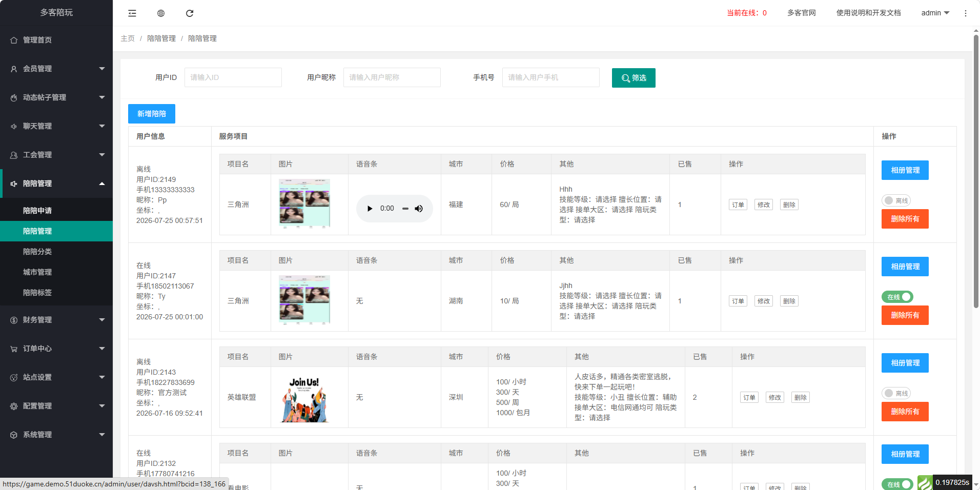Expand the 会员管理 submenu
This screenshot has height=490, width=980.
click(102, 69)
